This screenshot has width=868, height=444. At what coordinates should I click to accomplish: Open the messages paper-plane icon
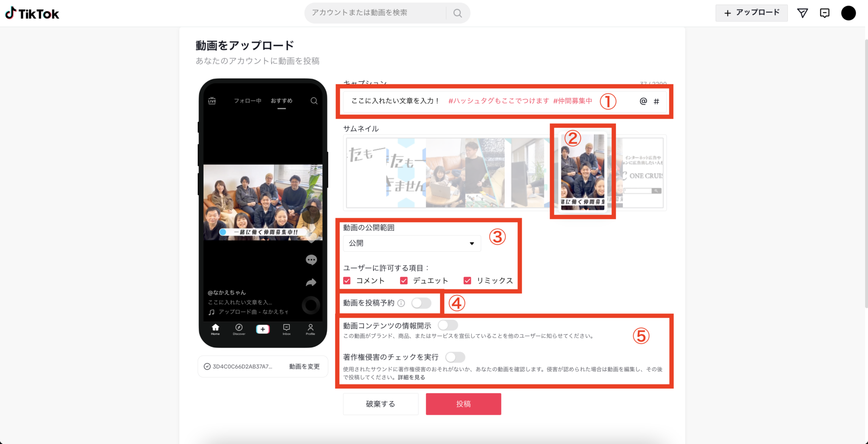coord(802,13)
